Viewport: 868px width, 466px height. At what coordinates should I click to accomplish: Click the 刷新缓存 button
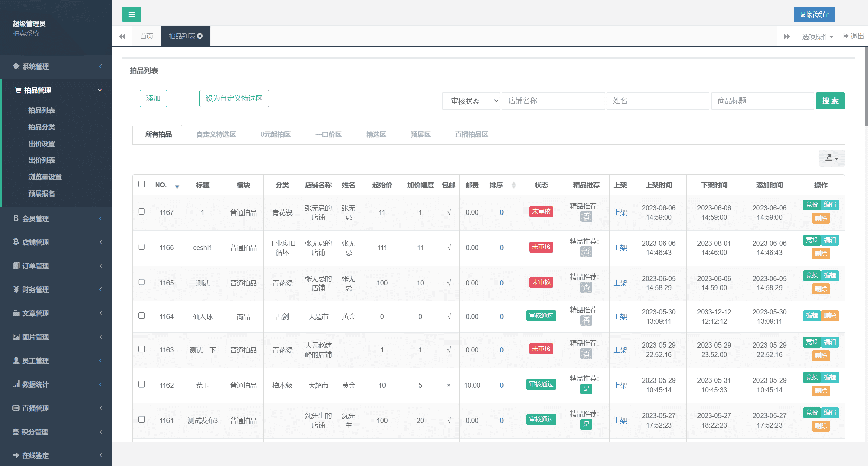pyautogui.click(x=814, y=15)
